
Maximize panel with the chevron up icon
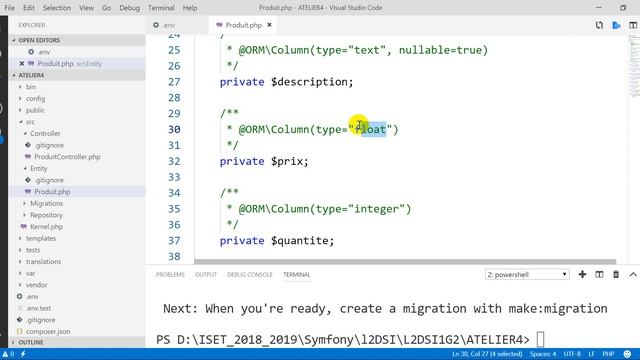click(x=633, y=274)
